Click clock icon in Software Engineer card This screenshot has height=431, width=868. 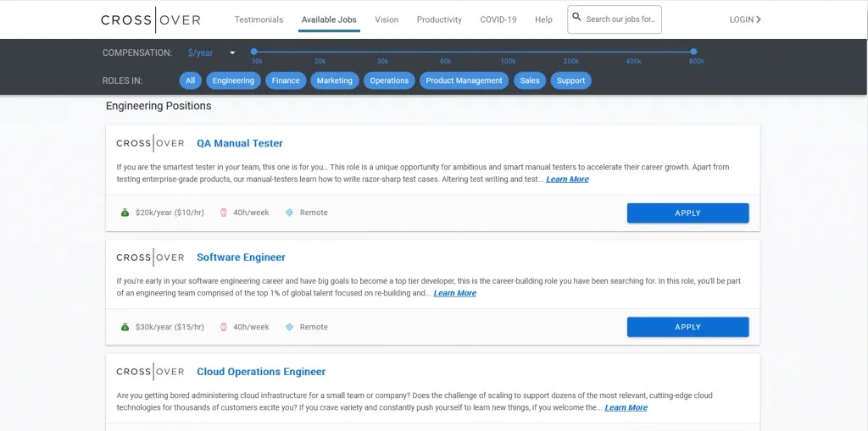[224, 327]
